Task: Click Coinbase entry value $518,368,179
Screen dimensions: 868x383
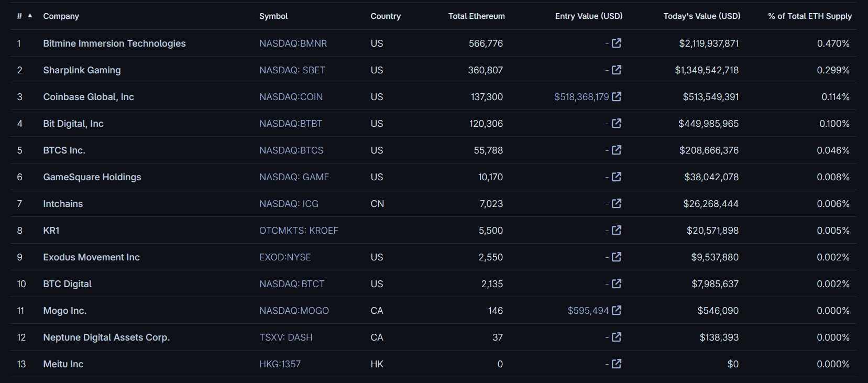Action: 581,97
